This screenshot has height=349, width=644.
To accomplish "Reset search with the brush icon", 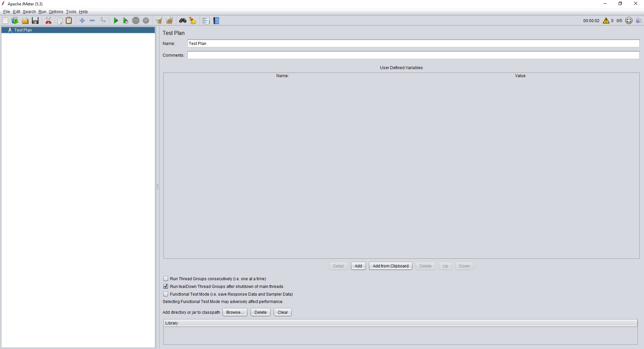I will pos(193,20).
